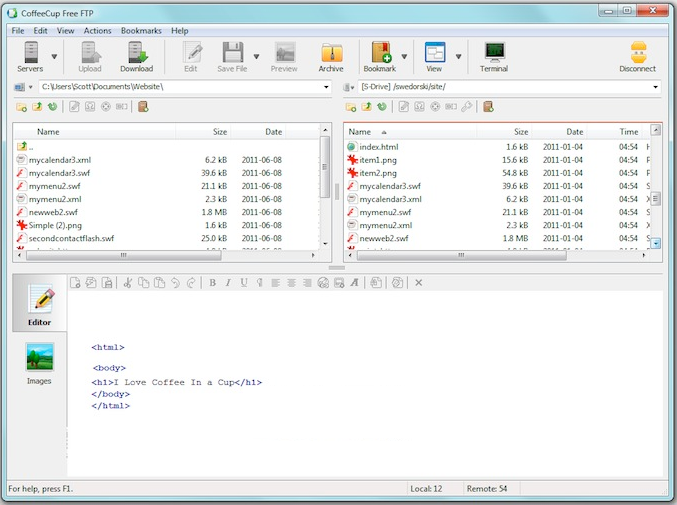This screenshot has width=677, height=505.
Task: Click the Paste icon in editor toolbar
Action: pos(159,283)
